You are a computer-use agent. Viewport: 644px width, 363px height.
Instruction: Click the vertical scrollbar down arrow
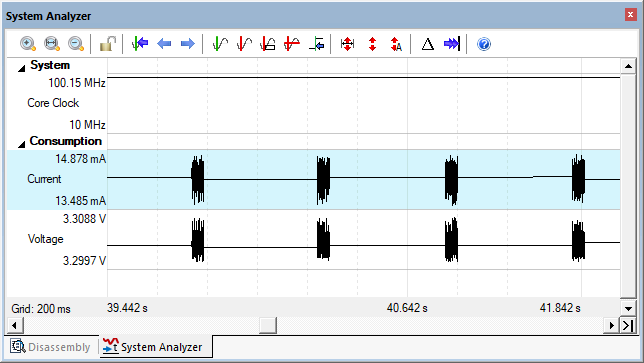[628, 309]
